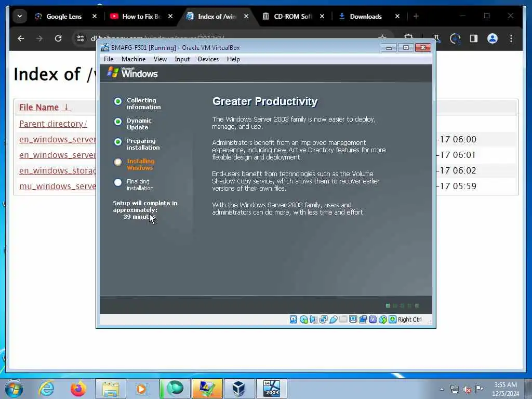Open the display indicator in VirtualBox status bar
Image resolution: width=532 pixels, height=399 pixels.
353,320
